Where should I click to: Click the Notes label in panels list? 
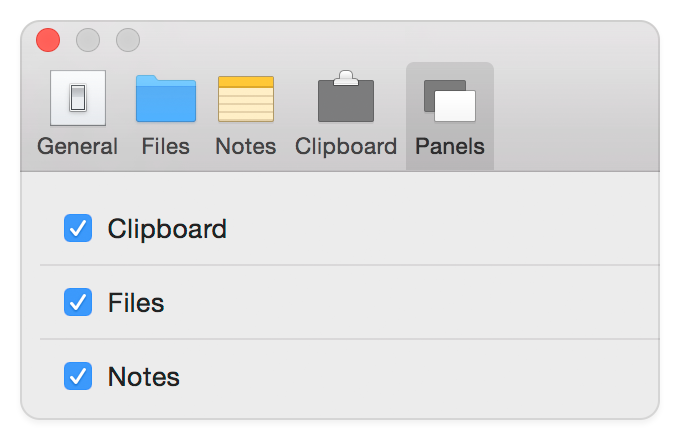(x=144, y=377)
